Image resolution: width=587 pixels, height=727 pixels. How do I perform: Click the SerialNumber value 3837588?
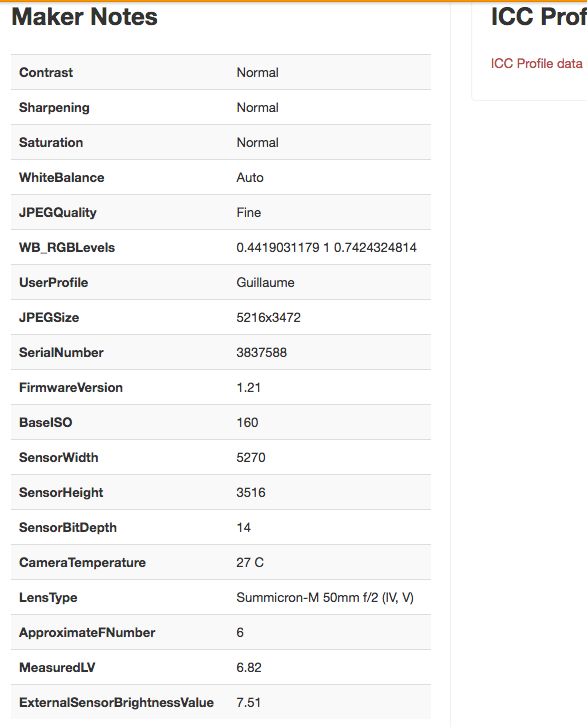coord(262,353)
